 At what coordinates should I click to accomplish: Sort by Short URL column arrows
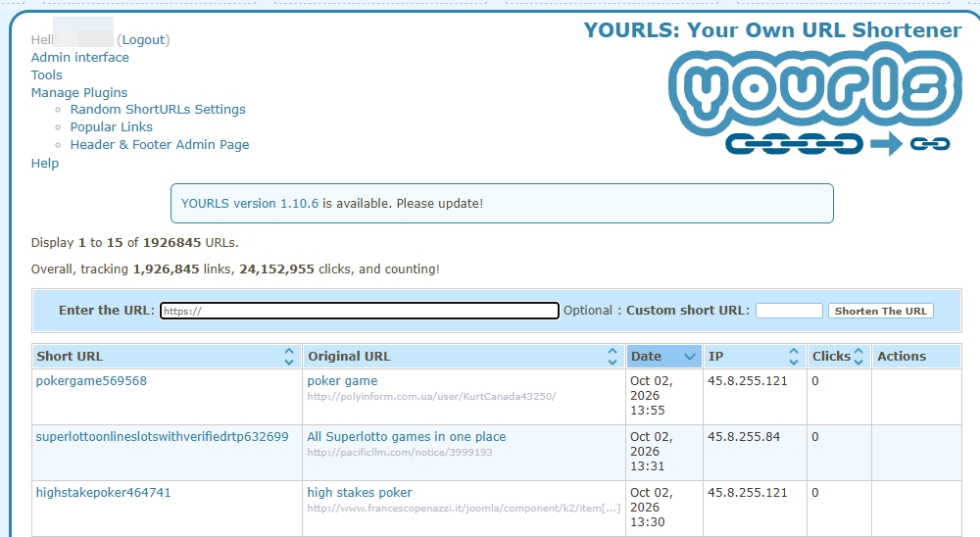pos(289,357)
